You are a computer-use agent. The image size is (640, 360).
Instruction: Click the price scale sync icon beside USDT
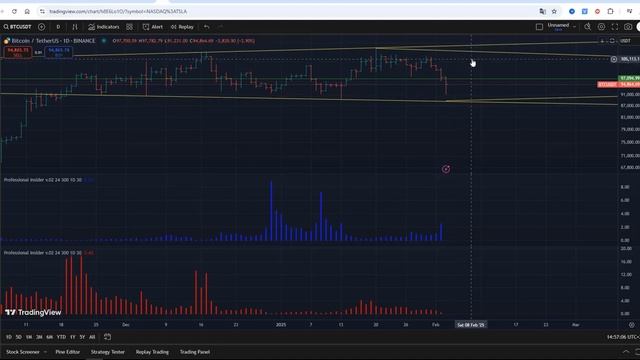click(x=612, y=41)
